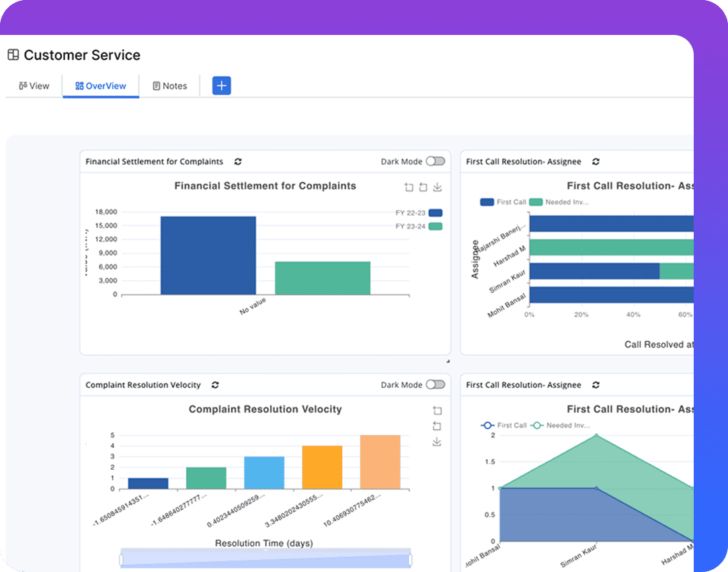Viewport: 728px width, 572px height.
Task: Click the peach bar valued 5
Action: [380, 462]
